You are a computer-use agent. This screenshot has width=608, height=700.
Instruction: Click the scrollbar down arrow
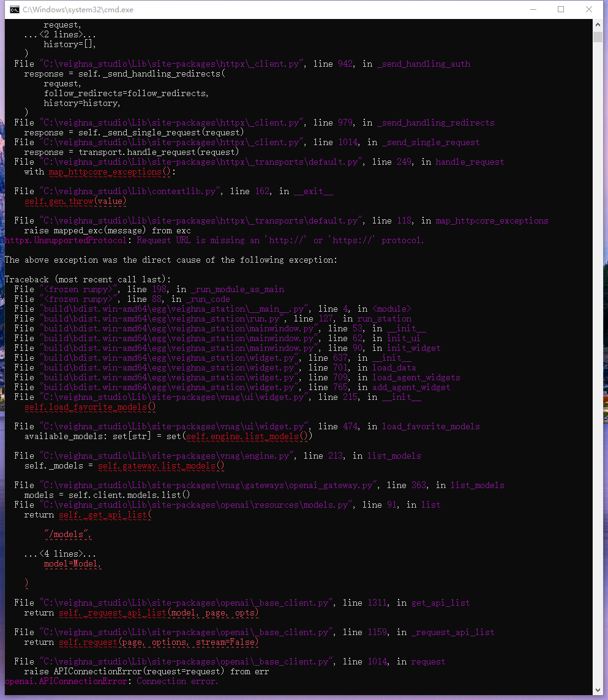tap(598, 690)
